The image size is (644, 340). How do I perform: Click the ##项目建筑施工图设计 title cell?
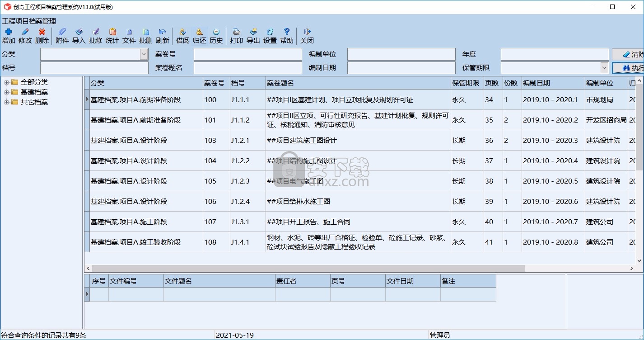(x=359, y=141)
